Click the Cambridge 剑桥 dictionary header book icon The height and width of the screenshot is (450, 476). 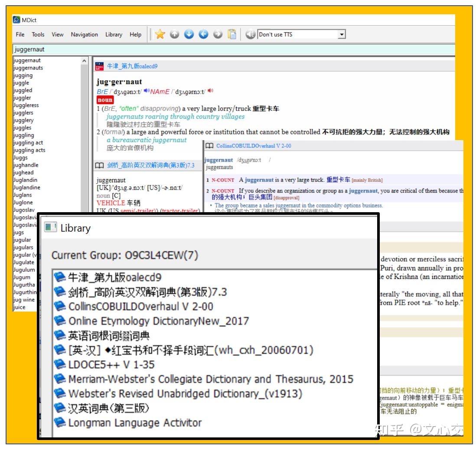(100, 165)
